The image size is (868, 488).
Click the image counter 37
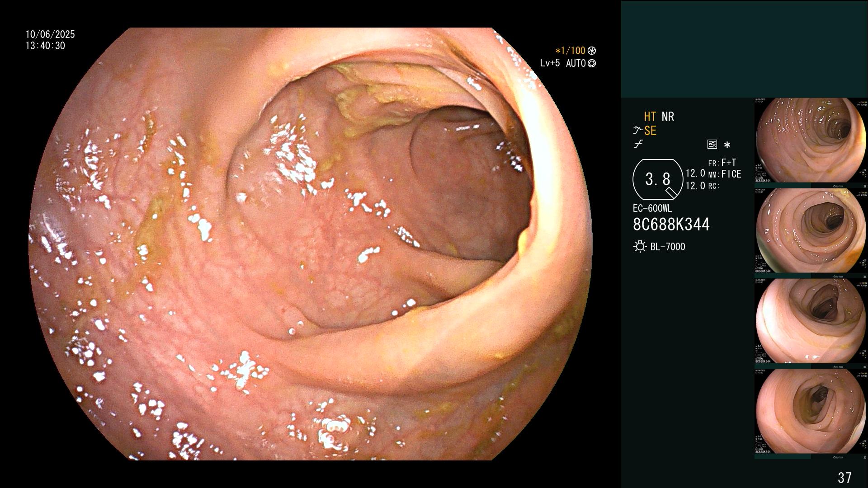(844, 478)
